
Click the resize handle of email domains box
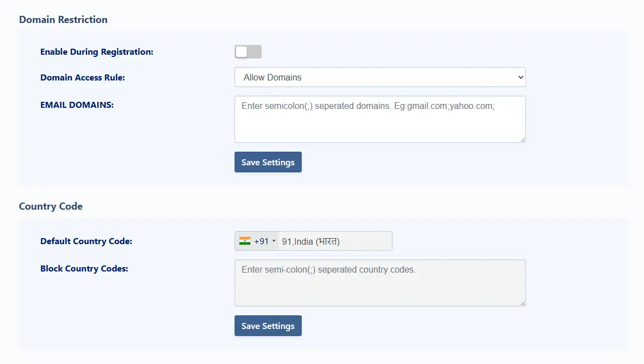[523, 141]
